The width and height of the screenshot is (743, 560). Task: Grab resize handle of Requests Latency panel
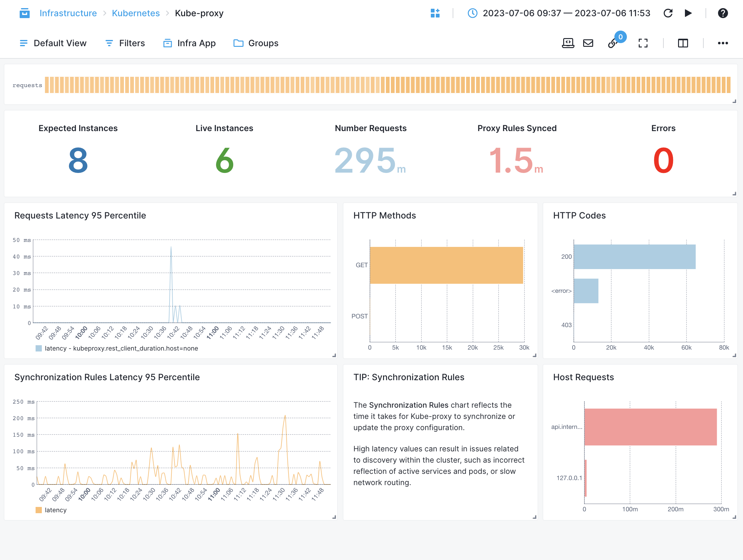[334, 355]
